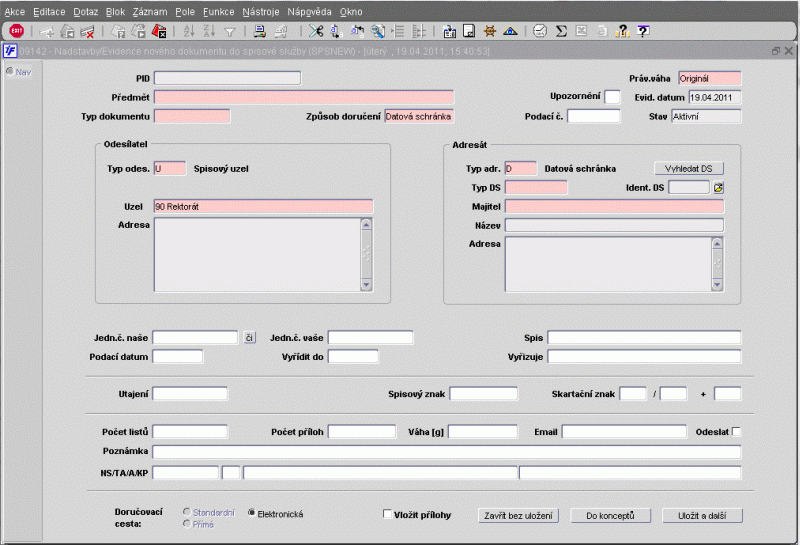Click the magnifier search icon in toolbar

(x=378, y=32)
